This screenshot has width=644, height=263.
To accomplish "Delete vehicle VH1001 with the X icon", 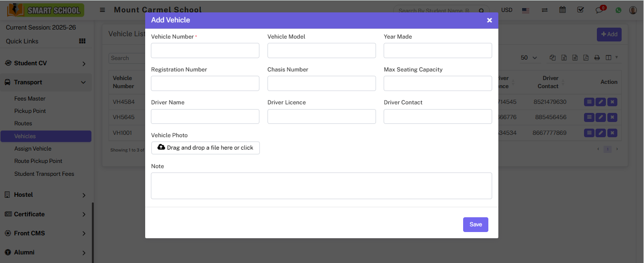I will 613,133.
